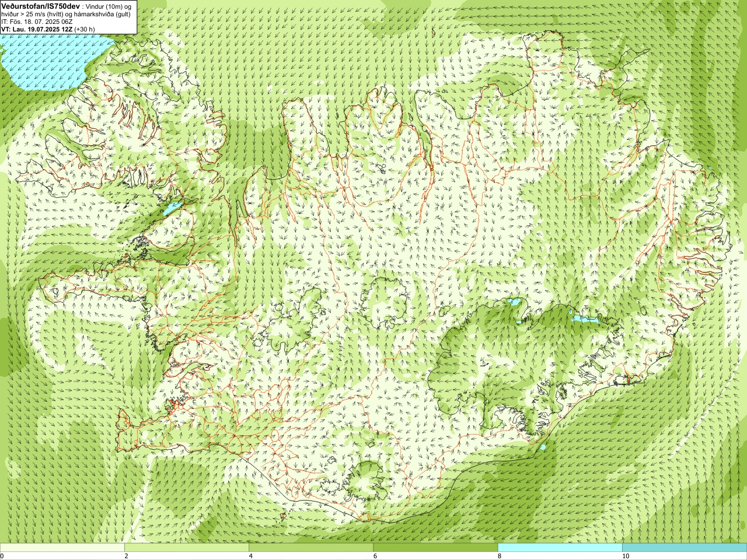Click the "(+30 h)" forecast offset text
Image resolution: width=747 pixels, height=560 pixels.
[85, 29]
